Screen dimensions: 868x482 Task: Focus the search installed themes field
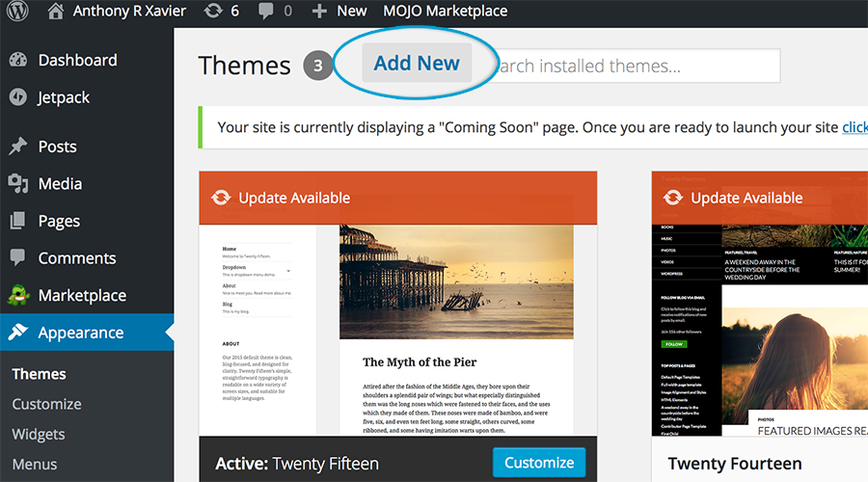coord(637,66)
